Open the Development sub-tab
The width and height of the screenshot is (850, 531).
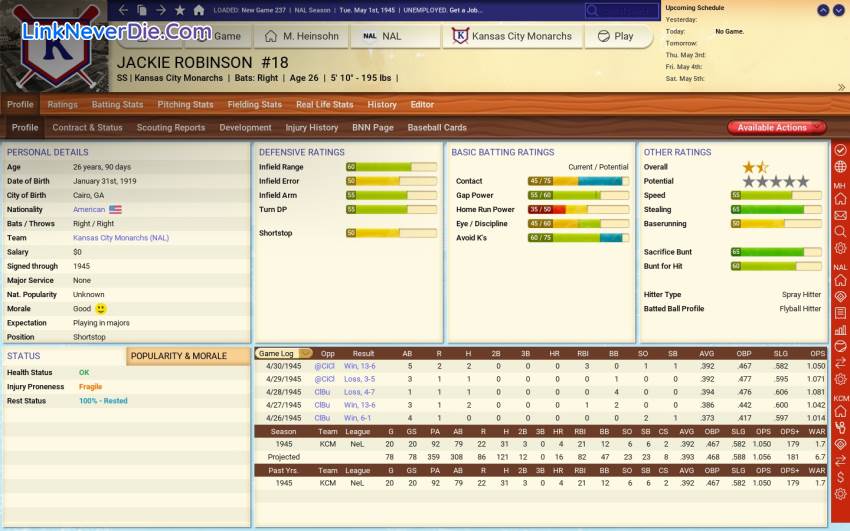pos(245,127)
